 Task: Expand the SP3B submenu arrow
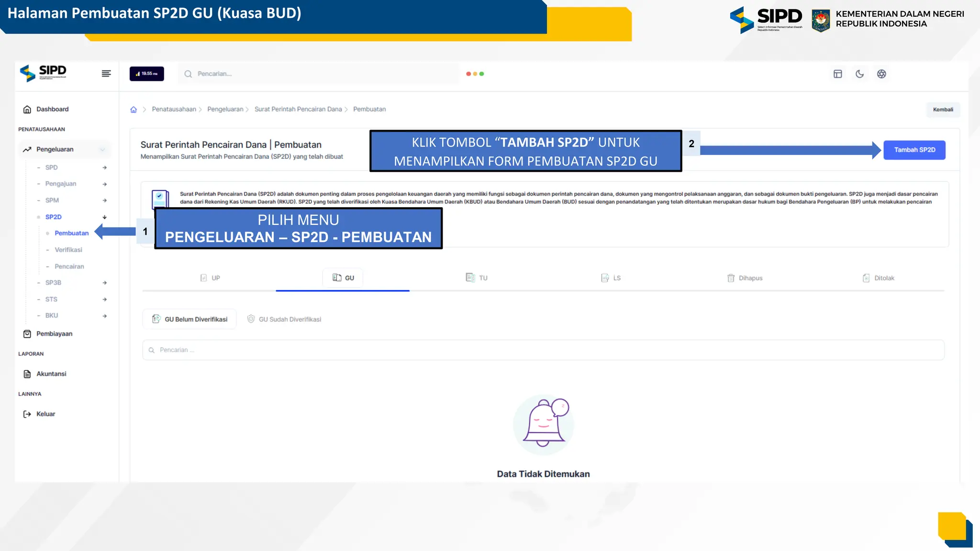(x=104, y=283)
